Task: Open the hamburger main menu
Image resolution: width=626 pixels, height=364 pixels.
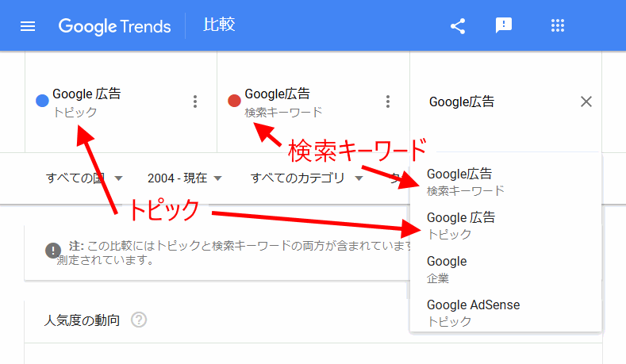Action: pos(28,26)
